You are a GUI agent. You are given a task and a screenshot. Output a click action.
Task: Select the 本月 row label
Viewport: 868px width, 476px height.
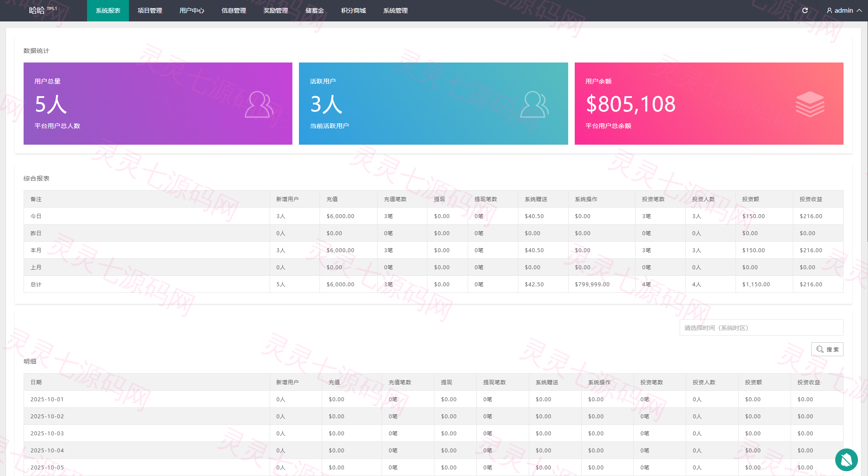36,250
